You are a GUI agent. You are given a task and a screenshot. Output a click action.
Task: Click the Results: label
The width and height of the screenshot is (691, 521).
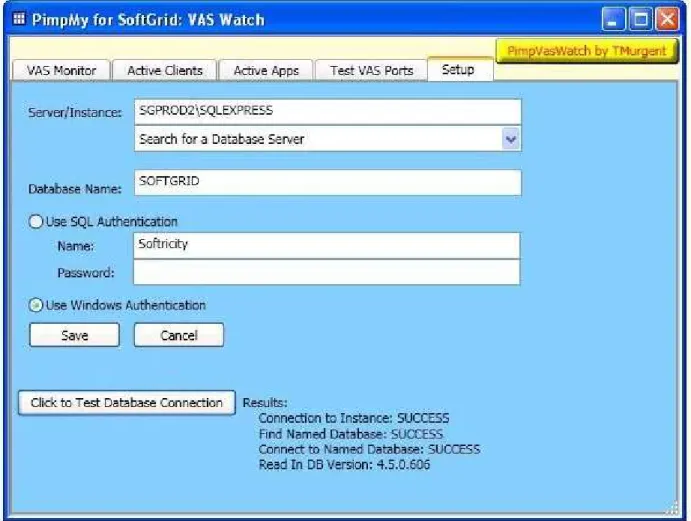click(x=265, y=402)
